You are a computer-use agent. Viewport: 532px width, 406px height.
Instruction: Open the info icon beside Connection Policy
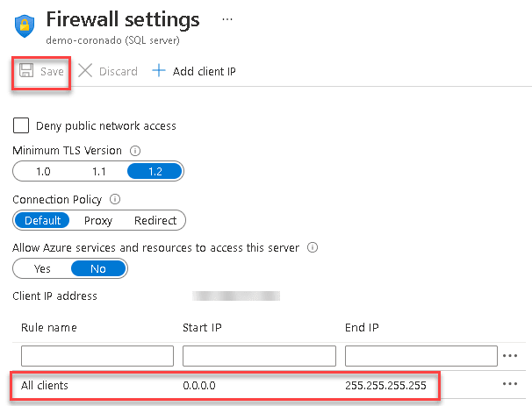[x=115, y=200]
